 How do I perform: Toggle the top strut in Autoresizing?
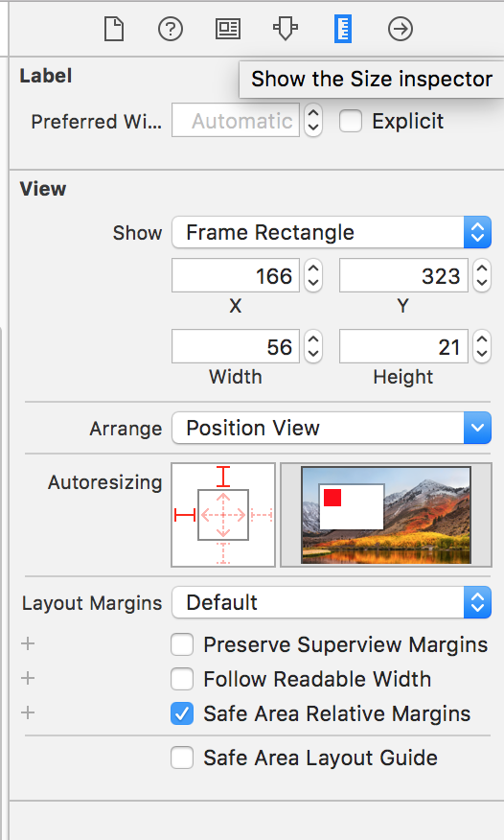tap(223, 477)
